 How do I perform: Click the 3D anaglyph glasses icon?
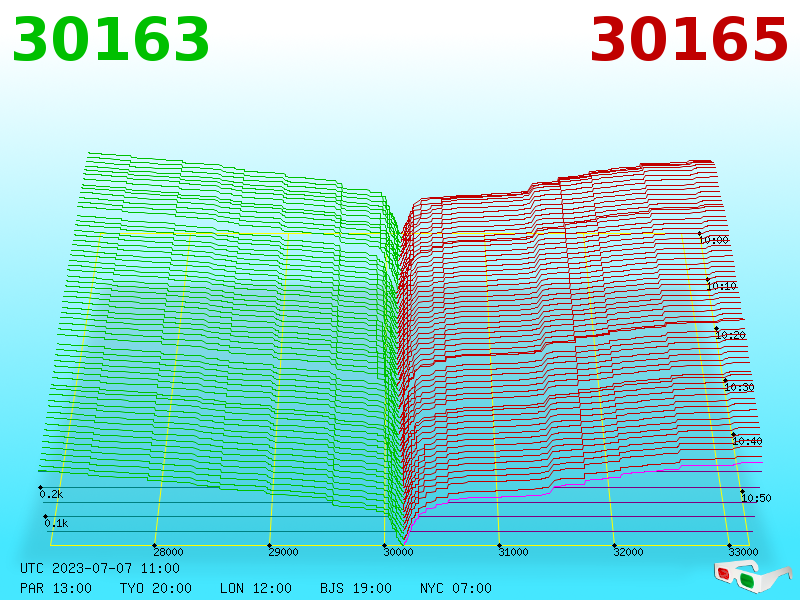[752, 576]
